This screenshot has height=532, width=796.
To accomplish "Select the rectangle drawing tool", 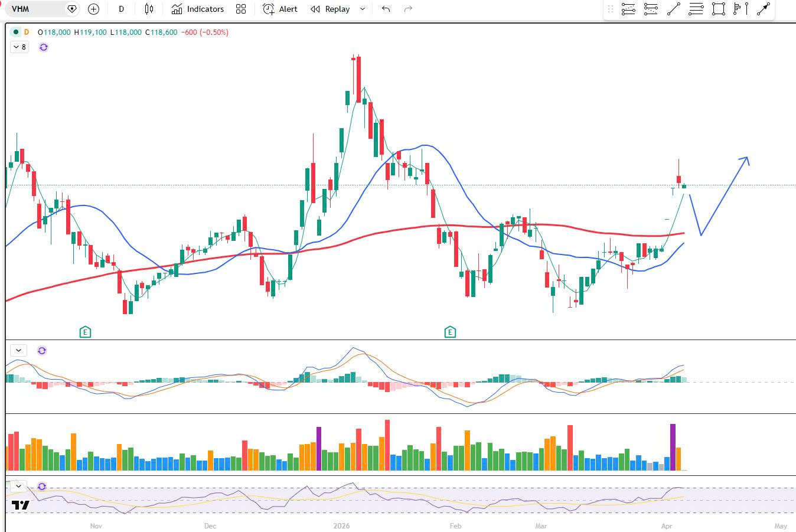I will click(718, 9).
